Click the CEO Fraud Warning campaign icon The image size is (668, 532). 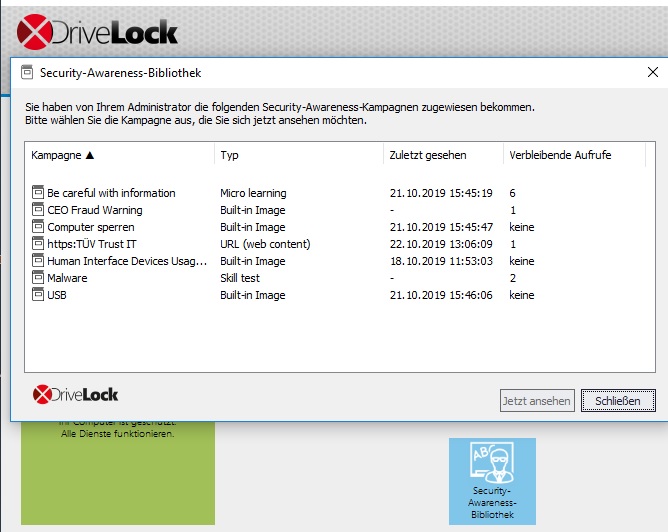38,210
